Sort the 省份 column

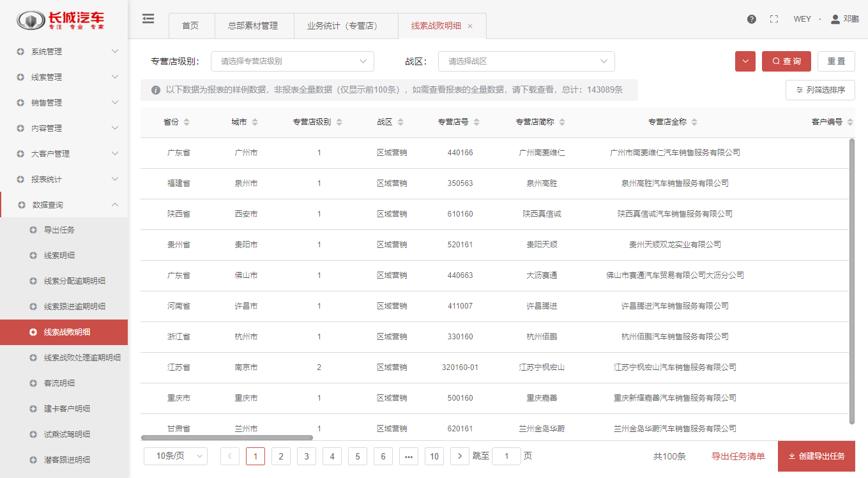tap(187, 122)
